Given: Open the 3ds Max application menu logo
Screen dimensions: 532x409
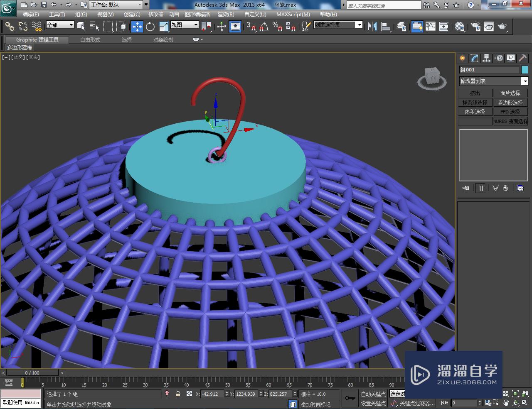Looking at the screenshot, I should coord(8,8).
